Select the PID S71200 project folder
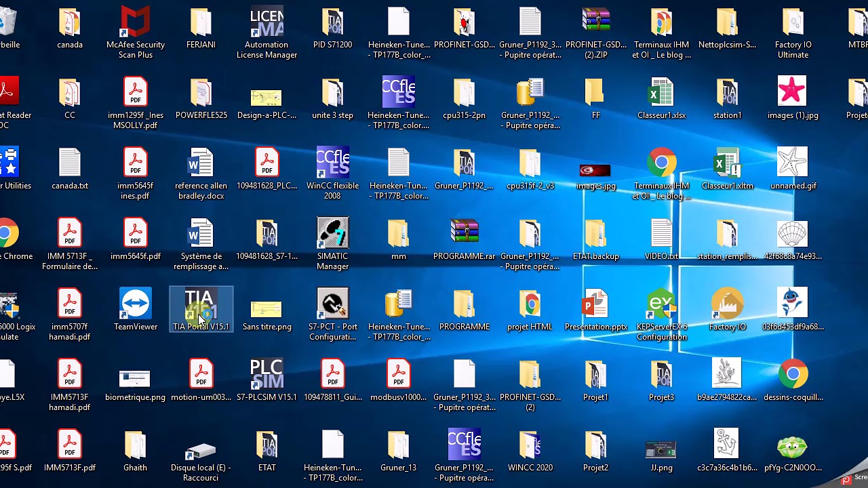868x488 pixels. (x=332, y=27)
